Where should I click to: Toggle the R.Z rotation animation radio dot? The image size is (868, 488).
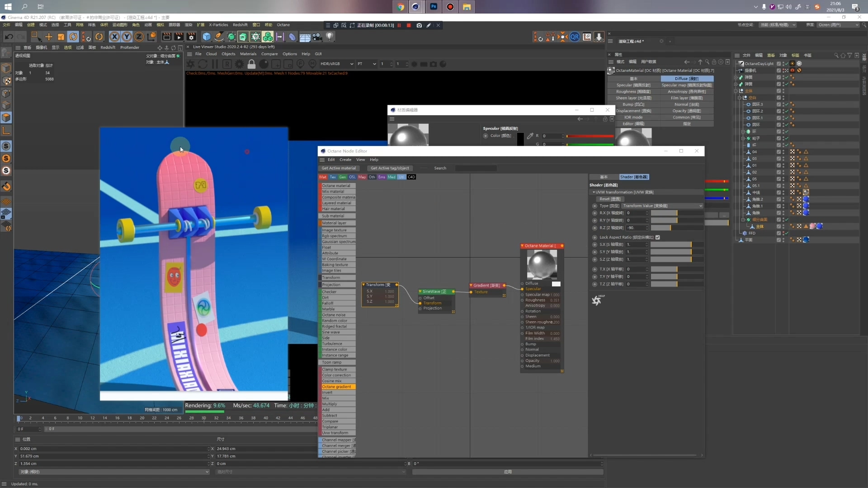(x=594, y=228)
